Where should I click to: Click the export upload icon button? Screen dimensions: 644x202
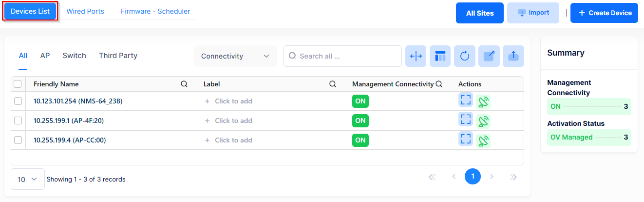click(x=513, y=56)
